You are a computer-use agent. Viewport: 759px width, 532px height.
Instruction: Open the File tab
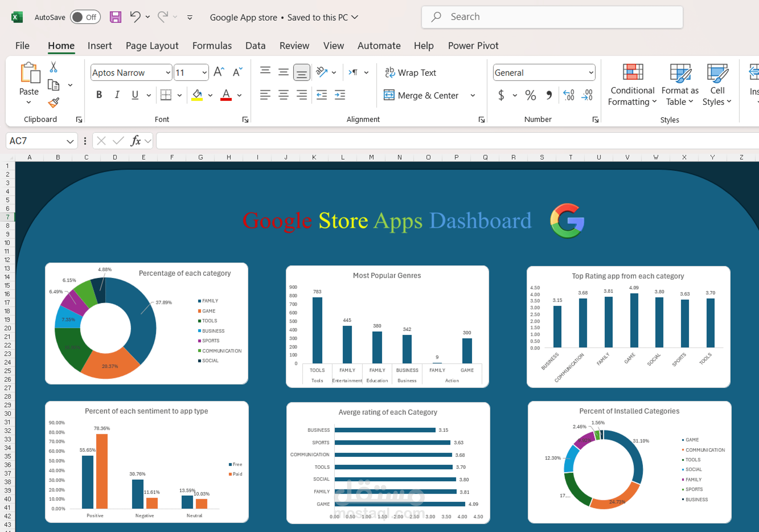point(22,46)
